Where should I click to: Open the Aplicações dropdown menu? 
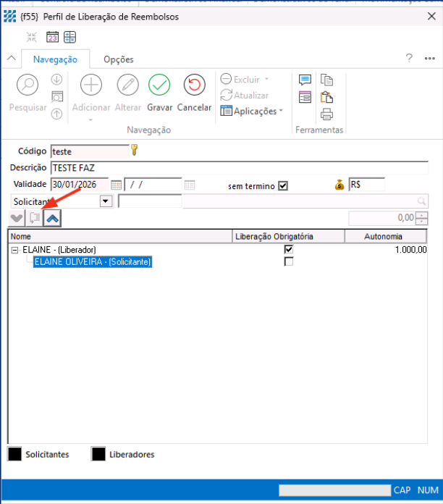pos(251,111)
